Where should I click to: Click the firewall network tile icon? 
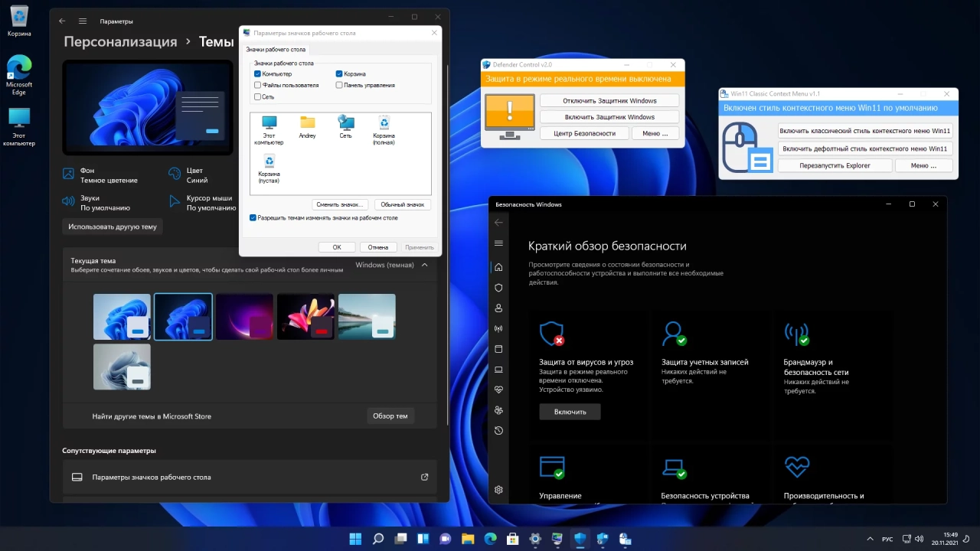pyautogui.click(x=796, y=334)
